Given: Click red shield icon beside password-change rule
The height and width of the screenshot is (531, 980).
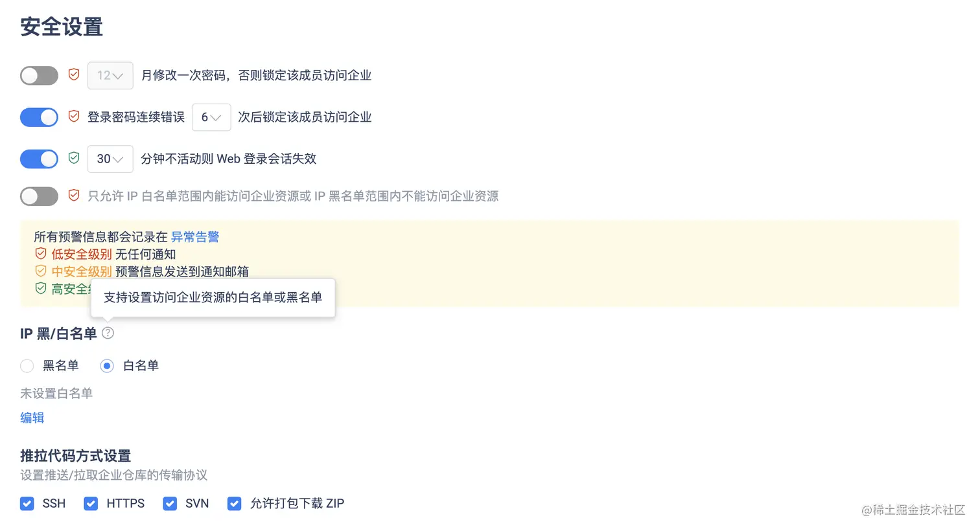Looking at the screenshot, I should (x=74, y=74).
